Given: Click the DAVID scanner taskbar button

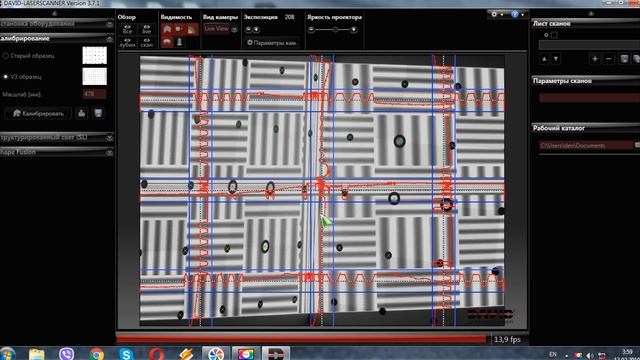Looking at the screenshot, I should pyautogui.click(x=276, y=354).
